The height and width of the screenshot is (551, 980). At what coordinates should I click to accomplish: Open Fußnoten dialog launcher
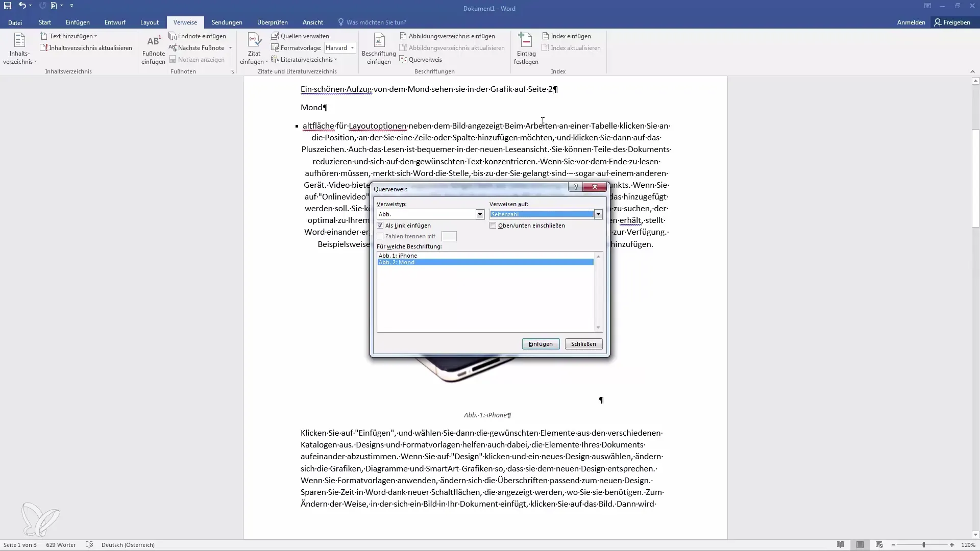coord(232,72)
